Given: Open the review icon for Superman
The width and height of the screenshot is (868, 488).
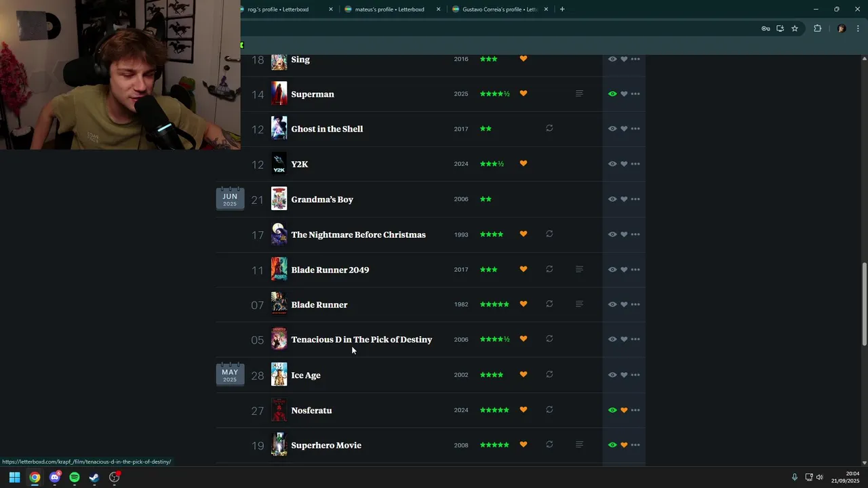Looking at the screenshot, I should (579, 94).
